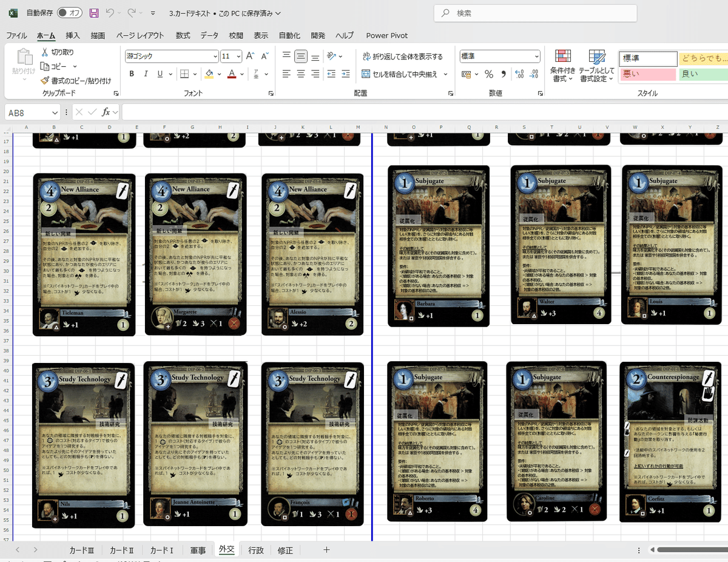Image resolution: width=728 pixels, height=562 pixels.
Task: Open the font size 11 dropdown
Action: (238, 56)
